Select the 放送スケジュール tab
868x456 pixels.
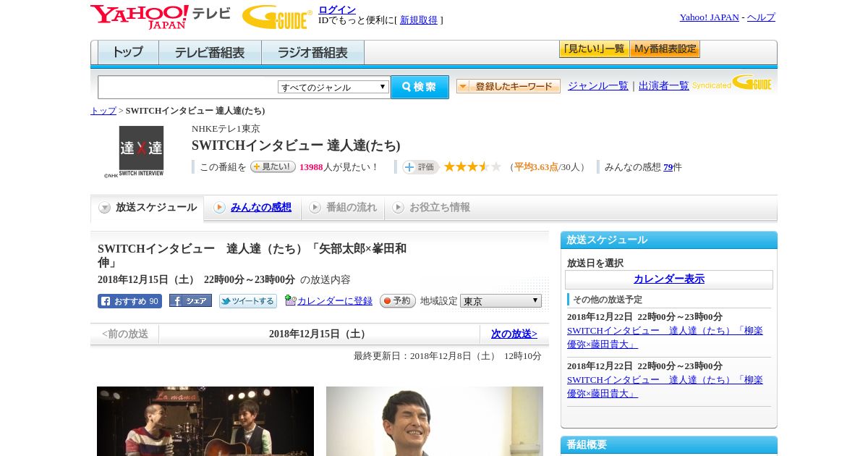pyautogui.click(x=148, y=208)
